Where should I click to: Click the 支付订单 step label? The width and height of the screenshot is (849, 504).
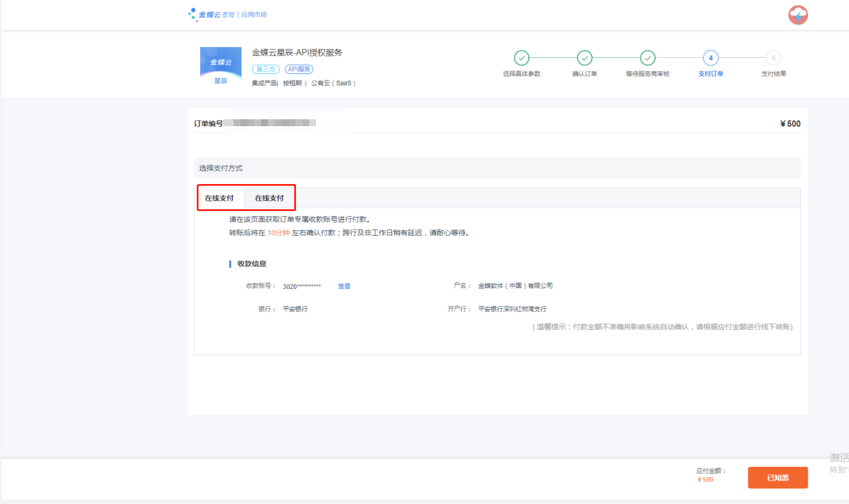[x=711, y=74]
